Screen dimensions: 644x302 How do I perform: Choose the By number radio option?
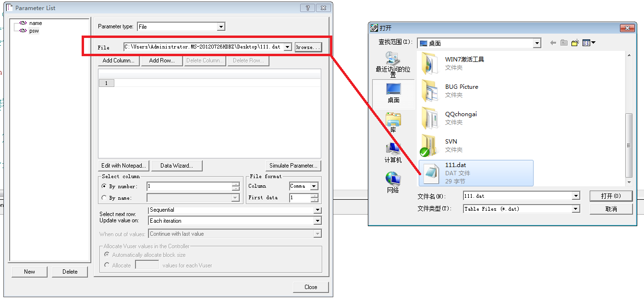click(104, 186)
